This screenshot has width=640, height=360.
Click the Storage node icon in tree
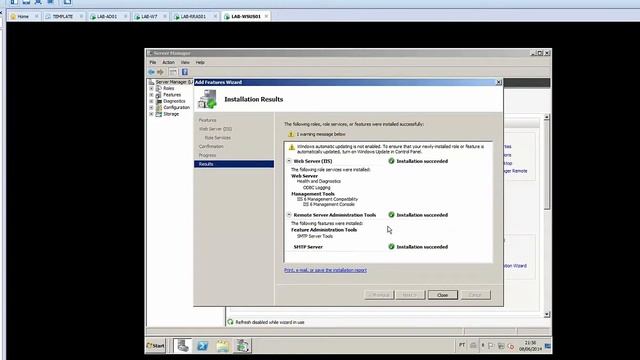159,114
